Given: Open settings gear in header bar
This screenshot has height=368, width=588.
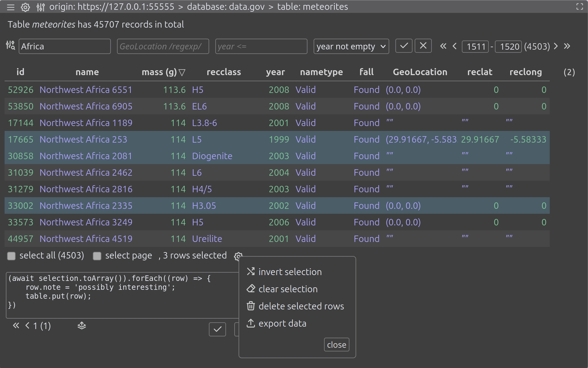Looking at the screenshot, I should [x=25, y=7].
